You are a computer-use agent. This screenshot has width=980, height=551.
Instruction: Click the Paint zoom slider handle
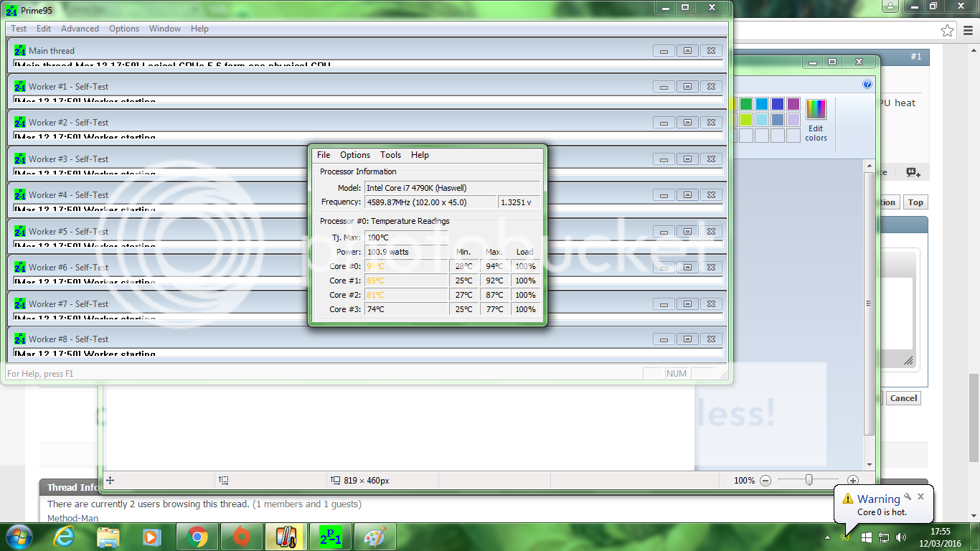point(809,481)
